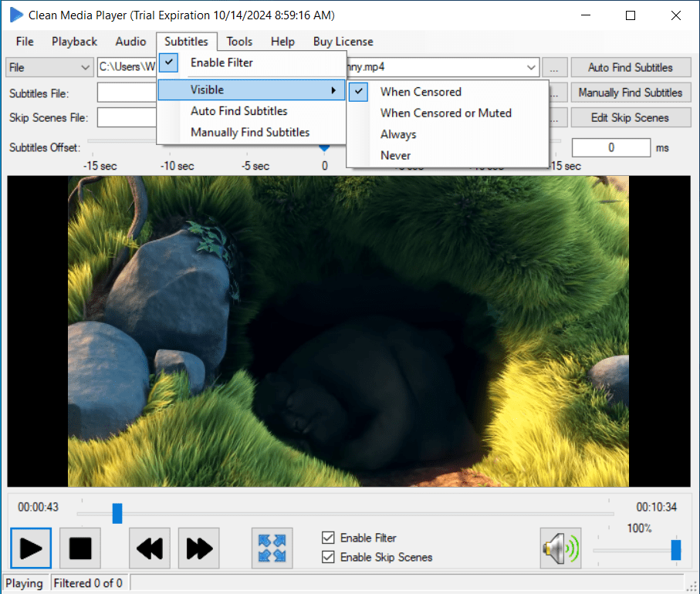Click the rewind button

click(x=150, y=548)
